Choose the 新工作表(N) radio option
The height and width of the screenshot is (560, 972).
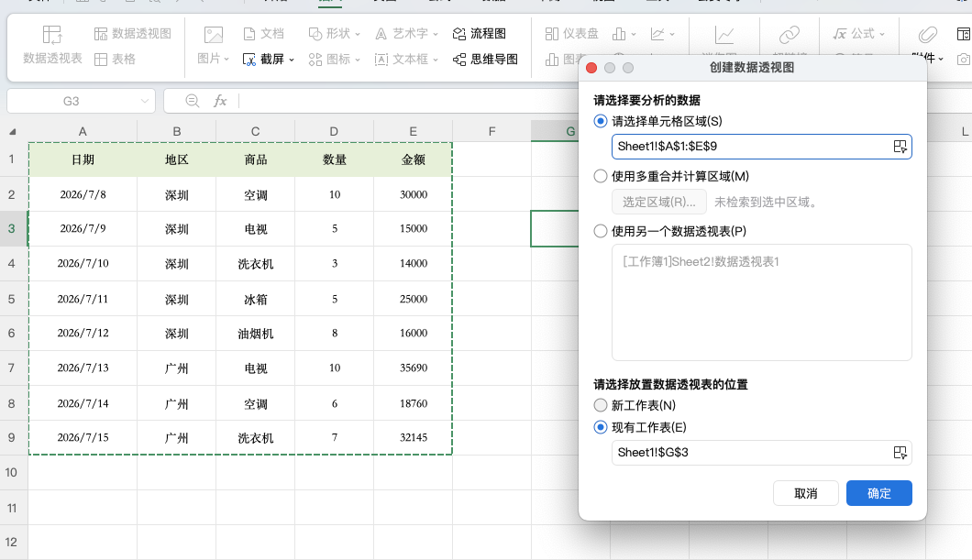600,406
